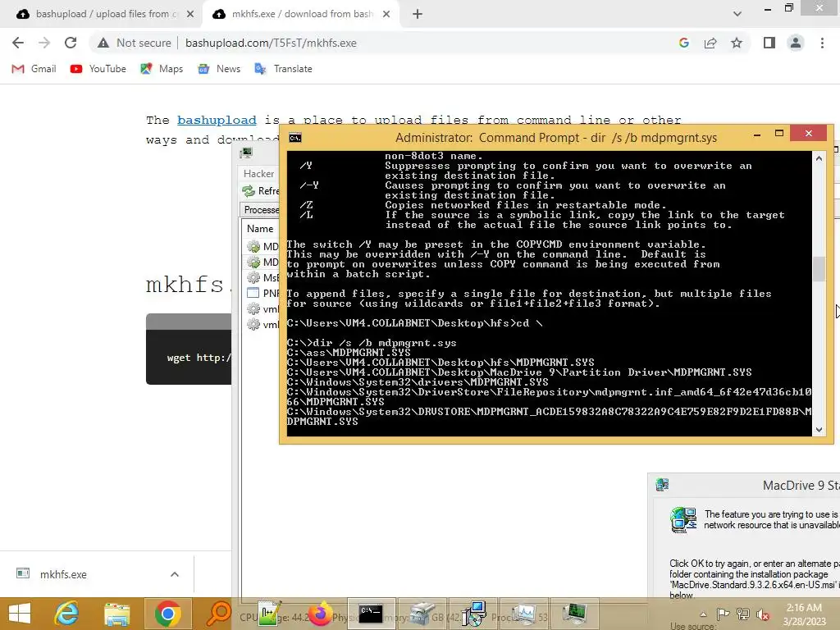Open the News bookmark
The image size is (840, 630).
click(219, 69)
